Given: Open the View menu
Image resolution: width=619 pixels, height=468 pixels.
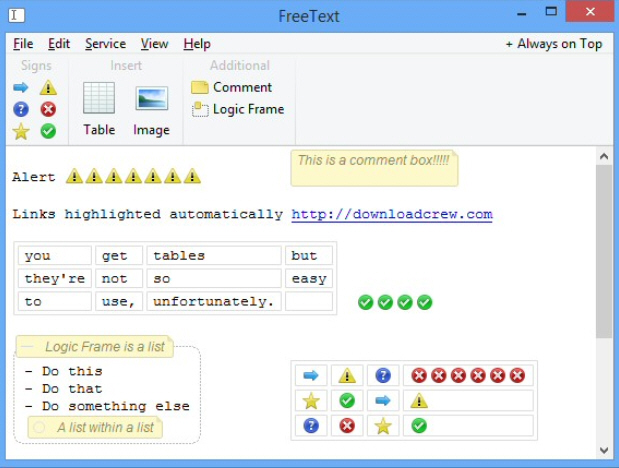Looking at the screenshot, I should click(154, 43).
